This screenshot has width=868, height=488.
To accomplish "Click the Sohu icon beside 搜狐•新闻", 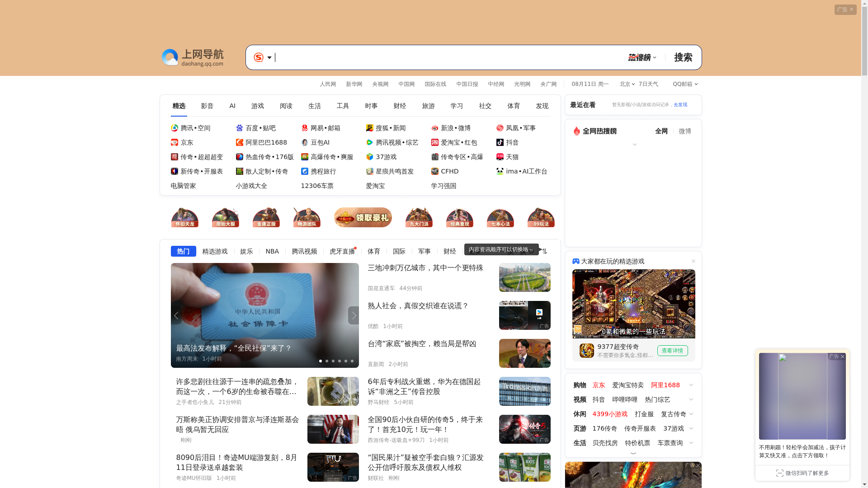I will coord(370,128).
